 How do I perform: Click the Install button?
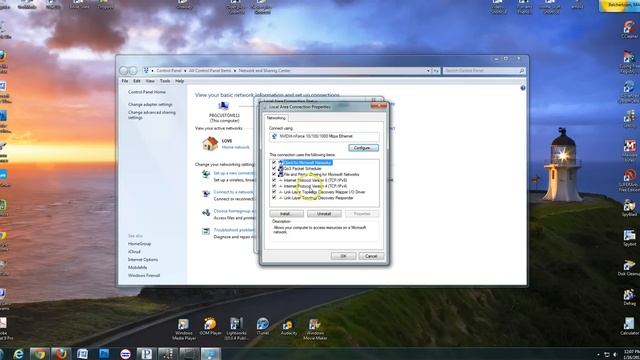pyautogui.click(x=286, y=214)
